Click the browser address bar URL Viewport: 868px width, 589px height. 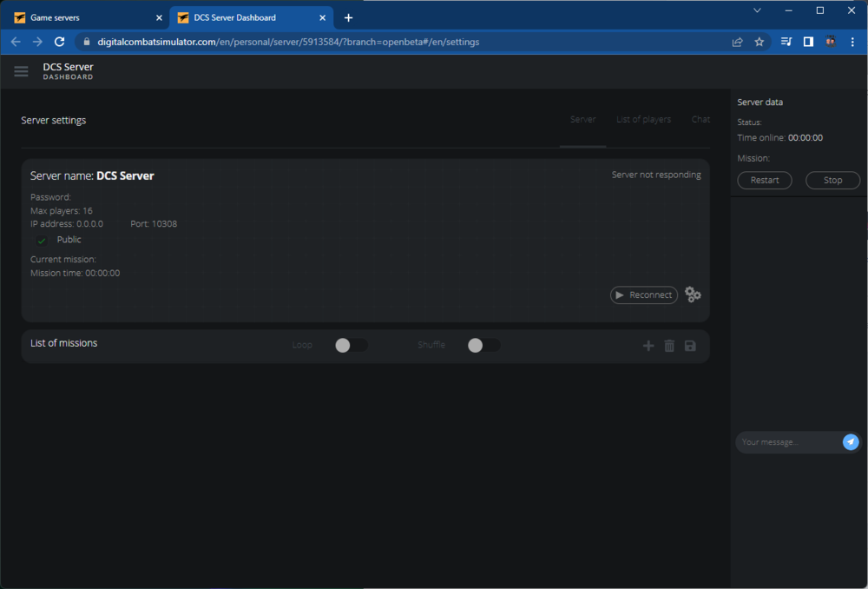coord(288,42)
